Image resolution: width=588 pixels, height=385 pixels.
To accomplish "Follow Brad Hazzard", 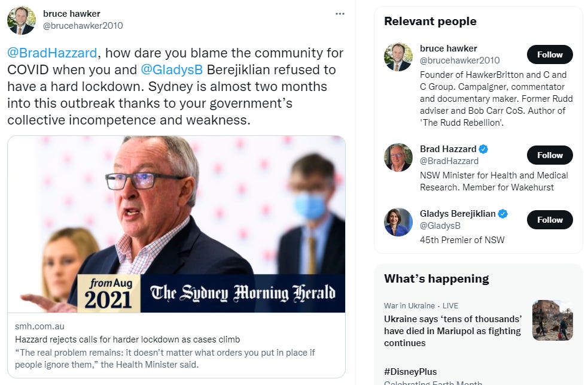I will [550, 155].
